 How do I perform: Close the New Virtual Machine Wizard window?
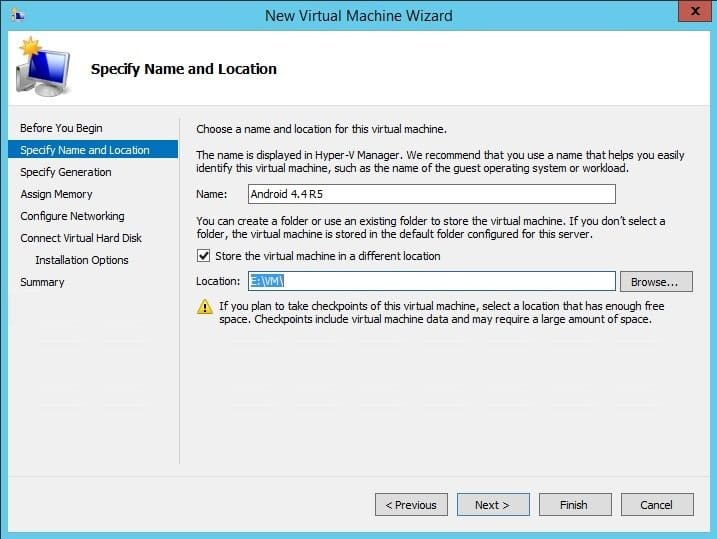pos(694,11)
